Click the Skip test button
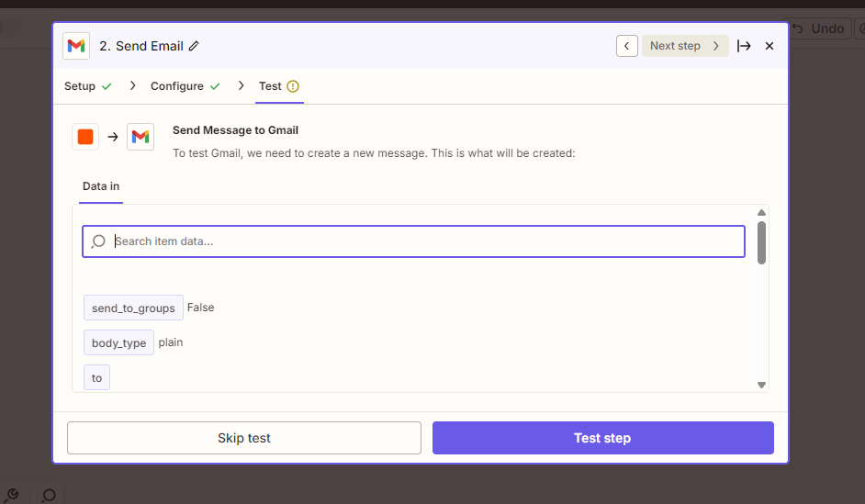The height and width of the screenshot is (504, 865). point(244,438)
